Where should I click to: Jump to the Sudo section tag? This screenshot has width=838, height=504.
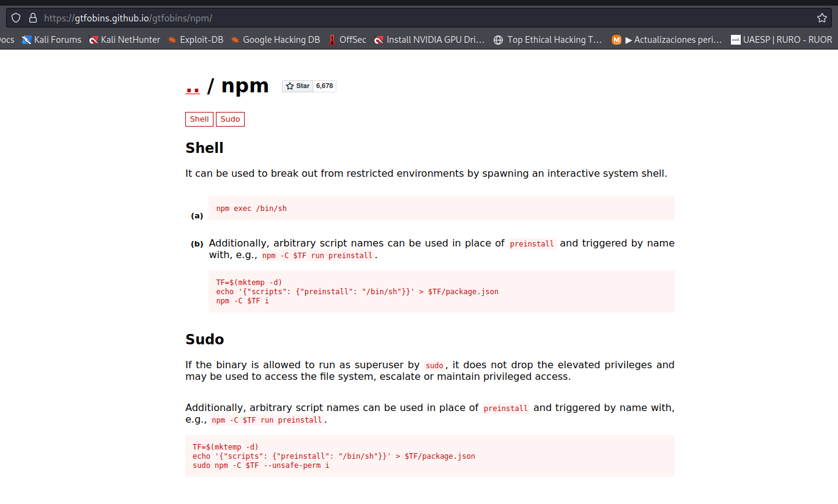tap(230, 119)
